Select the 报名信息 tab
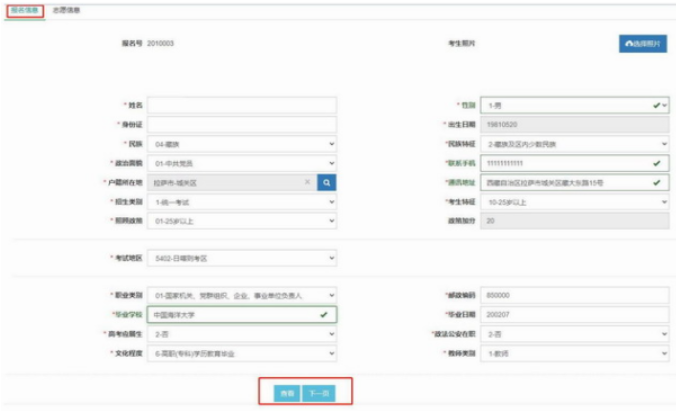 click(x=24, y=10)
